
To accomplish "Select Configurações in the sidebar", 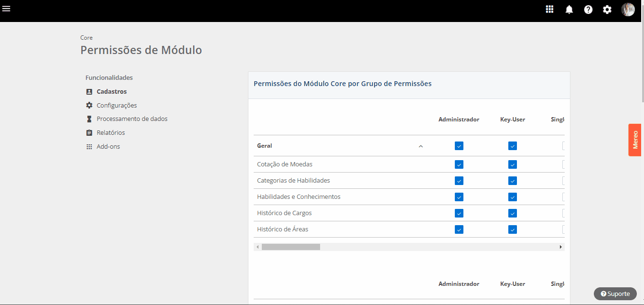I will click(117, 106).
